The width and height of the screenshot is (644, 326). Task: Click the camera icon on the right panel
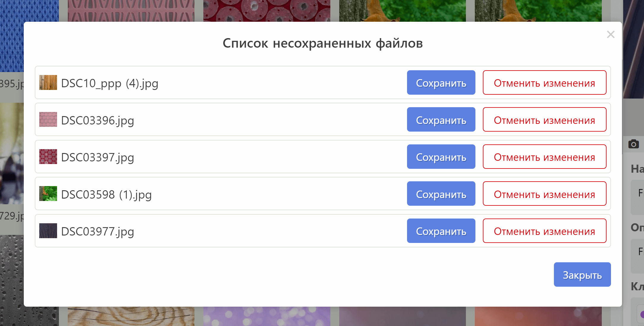click(634, 144)
